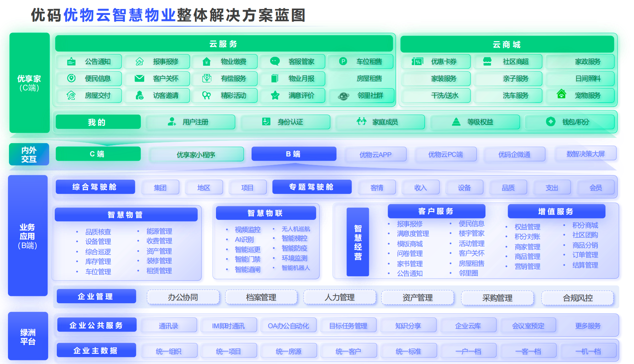Click the wrench icon beside 报事报修 in 云服务
Viewport: 634px width, 364px height.
pyautogui.click(x=140, y=61)
